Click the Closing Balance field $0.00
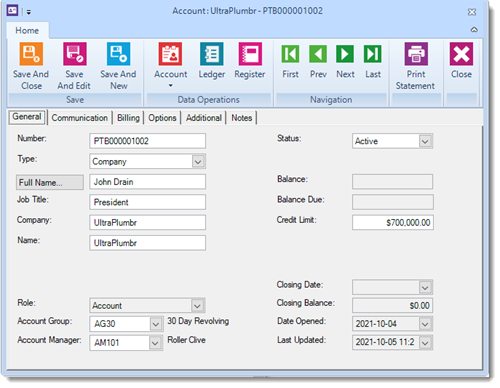Image resolution: width=500 pixels, height=388 pixels. (392, 305)
